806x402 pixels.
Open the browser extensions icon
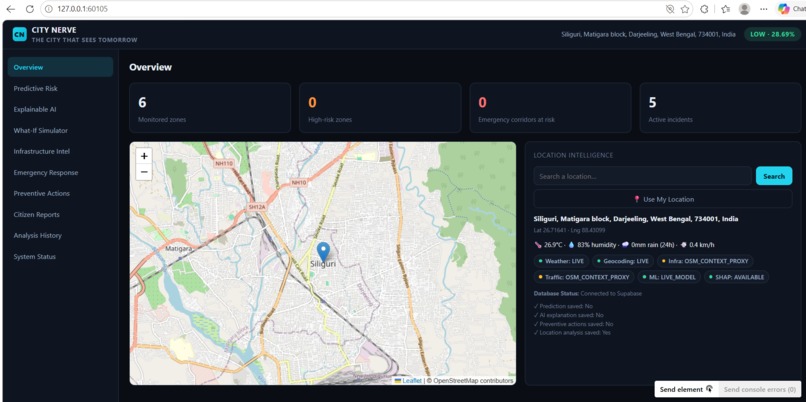tap(705, 9)
